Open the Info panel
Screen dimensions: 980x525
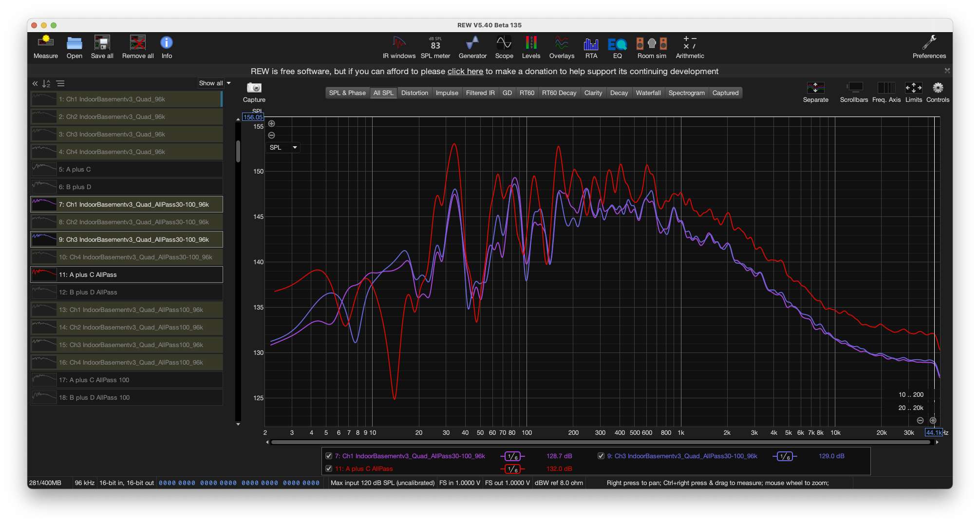167,47
